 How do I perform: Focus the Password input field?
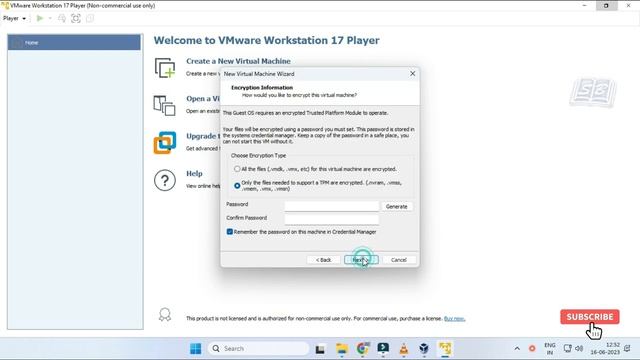pyautogui.click(x=331, y=206)
